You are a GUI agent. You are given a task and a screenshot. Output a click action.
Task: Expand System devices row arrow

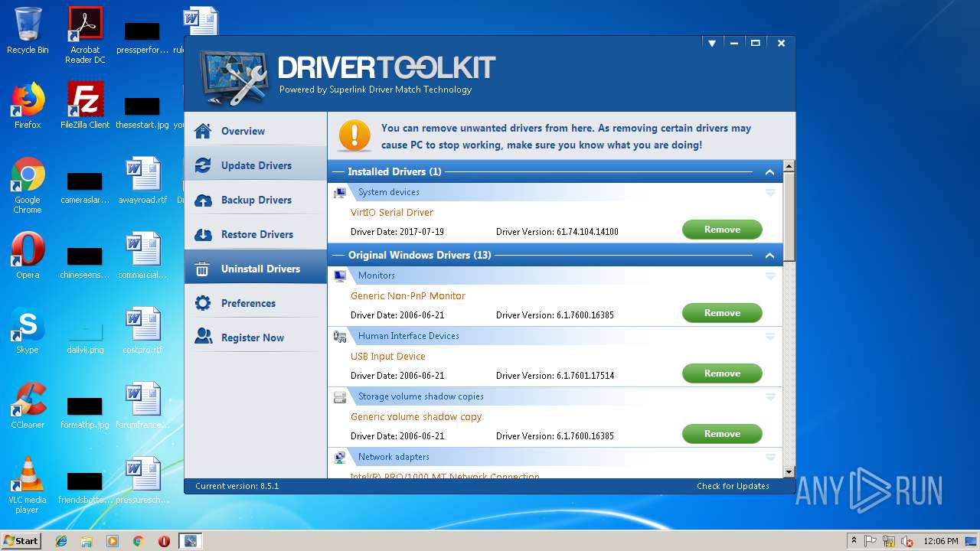[x=770, y=193]
